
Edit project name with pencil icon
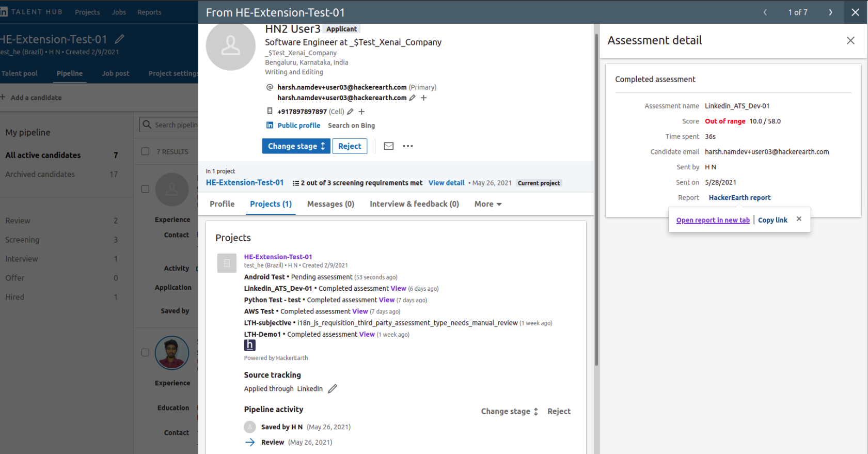pyautogui.click(x=119, y=39)
